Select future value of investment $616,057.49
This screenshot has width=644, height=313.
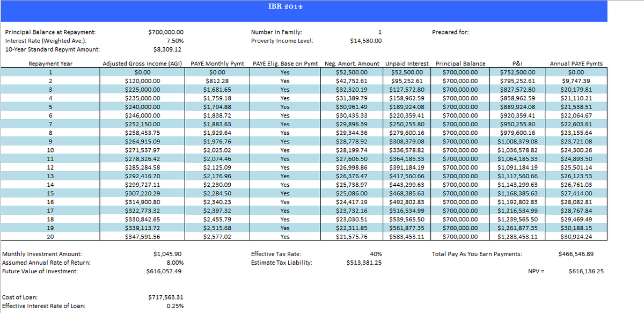pos(164,271)
